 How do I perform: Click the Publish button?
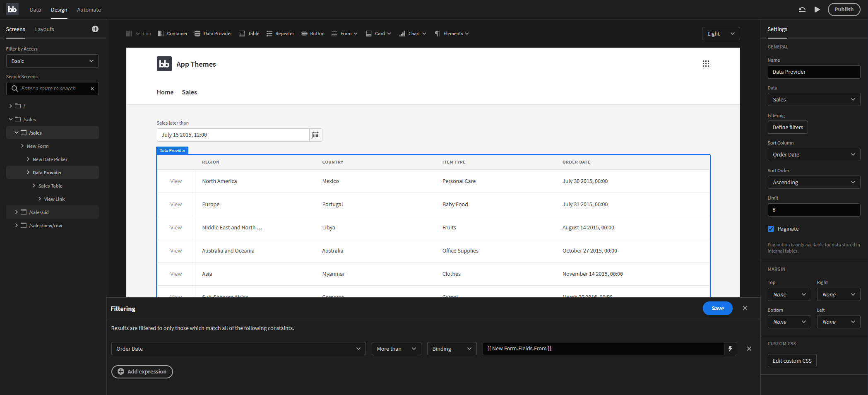(x=844, y=9)
